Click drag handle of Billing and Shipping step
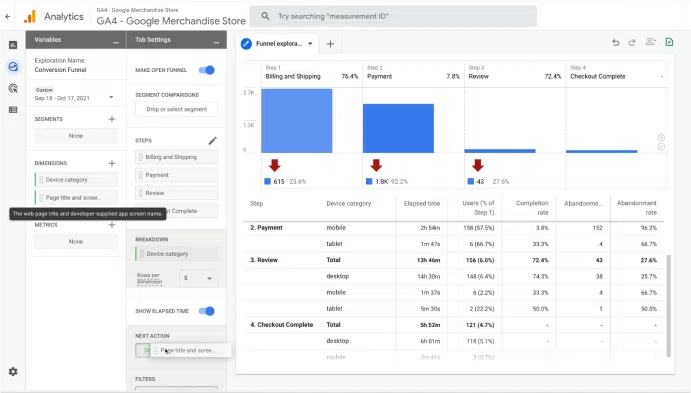Screen dimensions: 691x393 pos(141,157)
